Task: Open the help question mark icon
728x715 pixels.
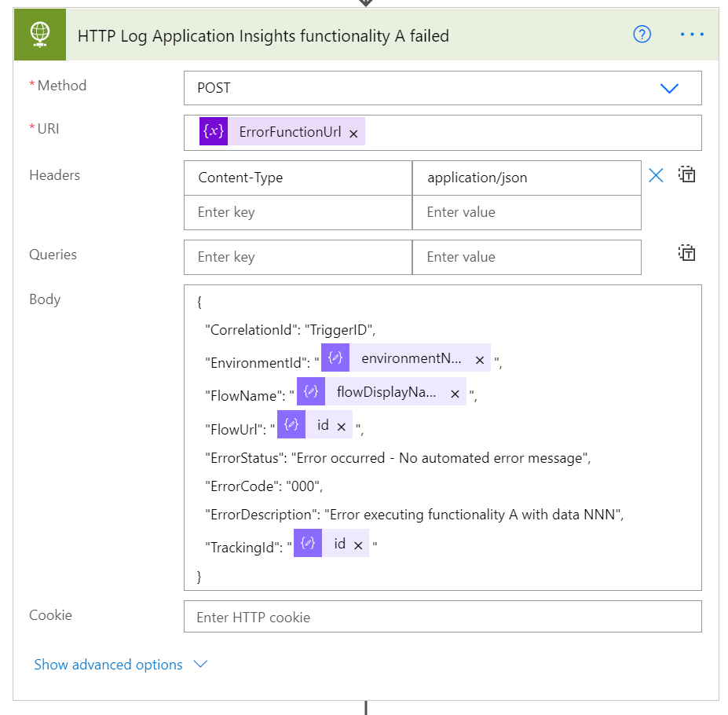Action: pyautogui.click(x=642, y=35)
